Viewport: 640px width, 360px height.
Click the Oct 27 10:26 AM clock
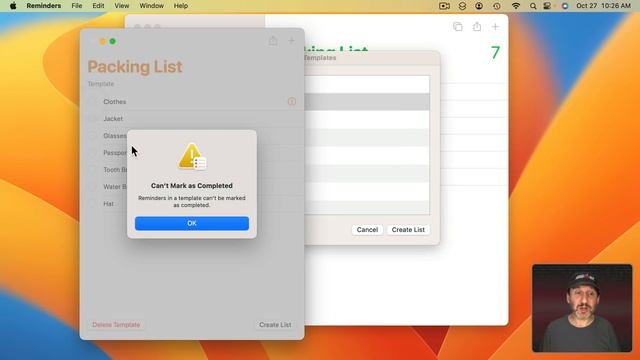click(603, 6)
